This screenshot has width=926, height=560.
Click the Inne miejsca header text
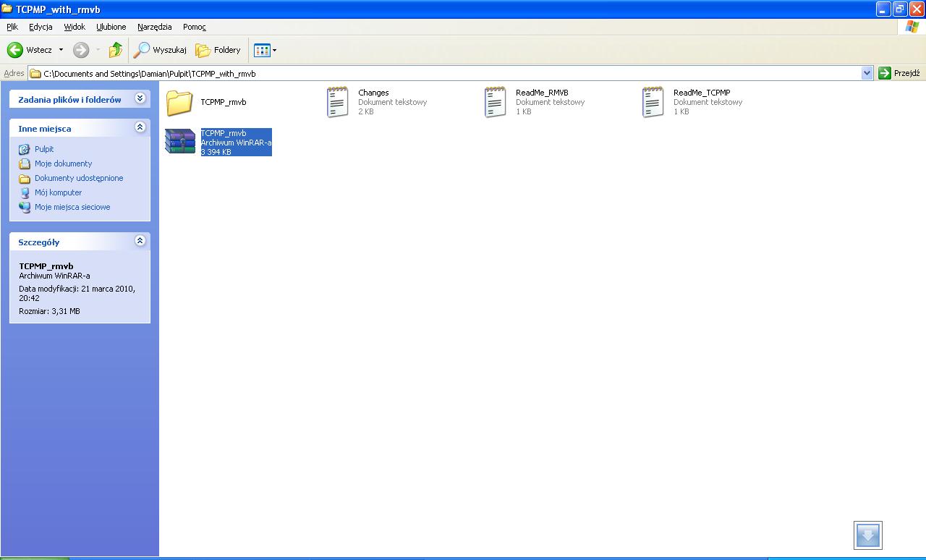(x=45, y=129)
